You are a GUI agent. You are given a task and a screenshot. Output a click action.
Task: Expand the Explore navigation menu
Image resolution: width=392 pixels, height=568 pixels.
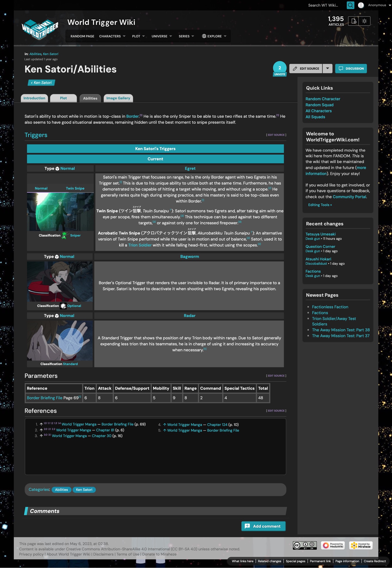pyautogui.click(x=214, y=36)
